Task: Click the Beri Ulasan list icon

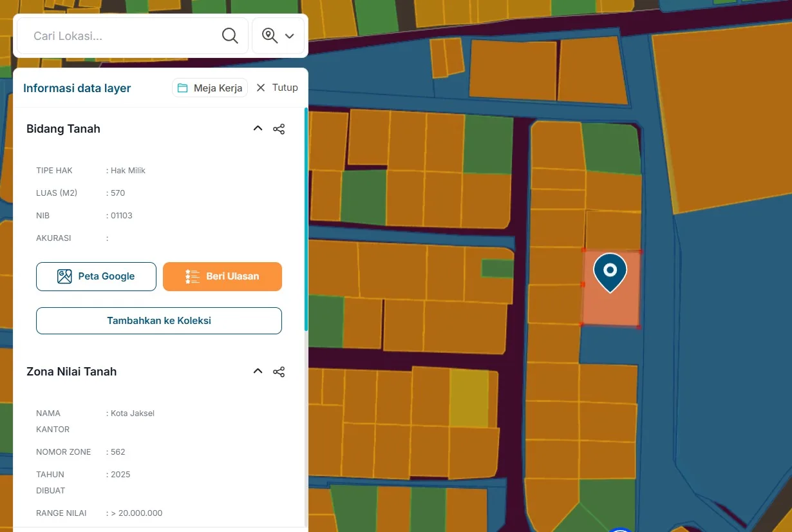Action: click(191, 276)
